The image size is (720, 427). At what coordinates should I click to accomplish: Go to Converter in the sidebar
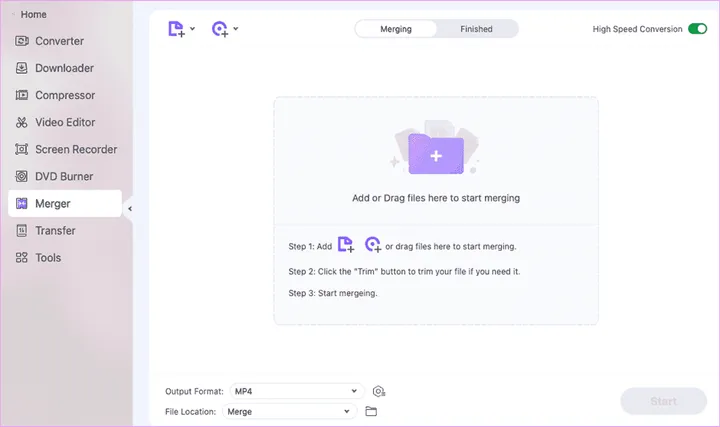(60, 41)
